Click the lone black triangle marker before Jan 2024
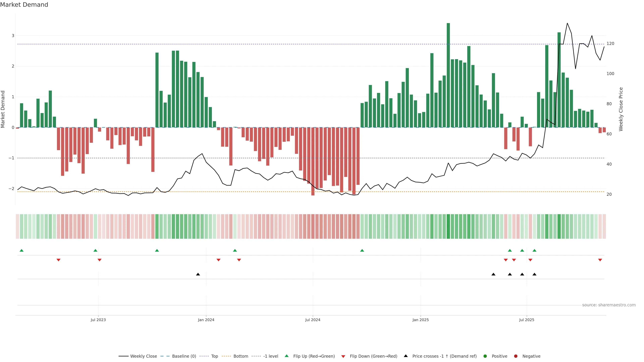 (x=198, y=274)
